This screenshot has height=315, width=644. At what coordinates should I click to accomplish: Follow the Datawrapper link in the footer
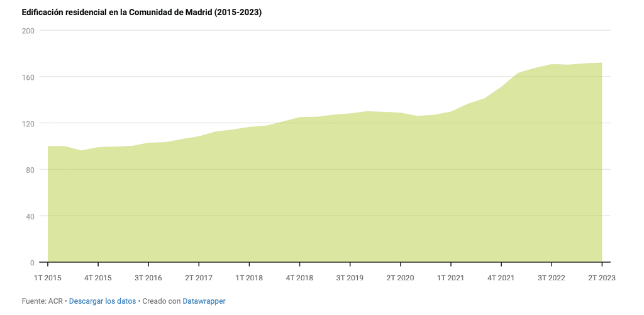click(x=204, y=301)
